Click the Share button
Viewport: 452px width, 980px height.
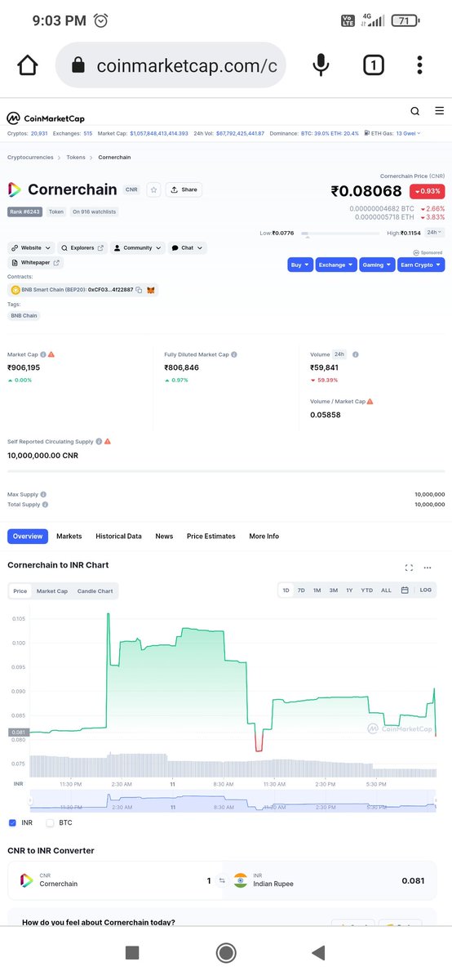point(184,189)
